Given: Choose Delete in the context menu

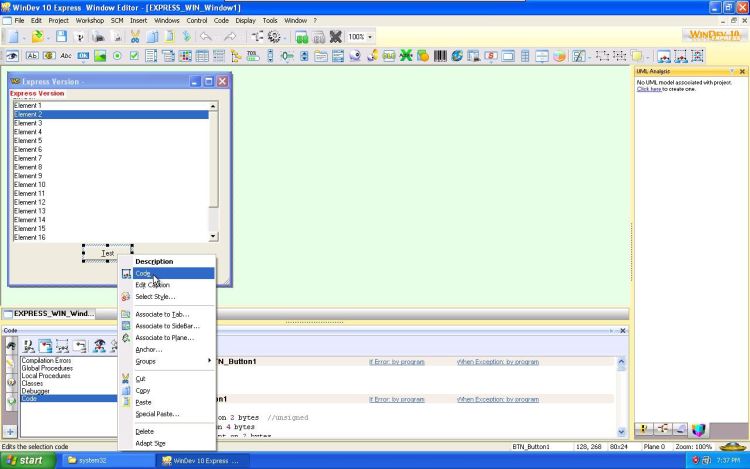Looking at the screenshot, I should [x=167, y=431].
